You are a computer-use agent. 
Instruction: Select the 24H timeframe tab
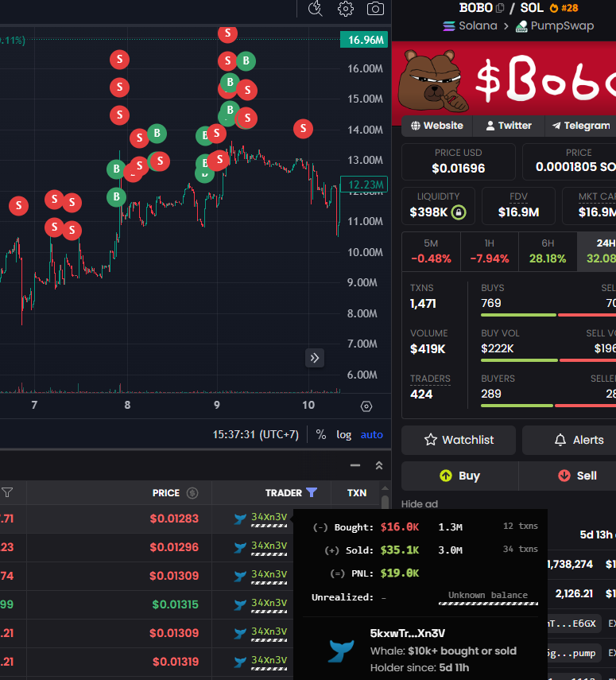pyautogui.click(x=596, y=251)
